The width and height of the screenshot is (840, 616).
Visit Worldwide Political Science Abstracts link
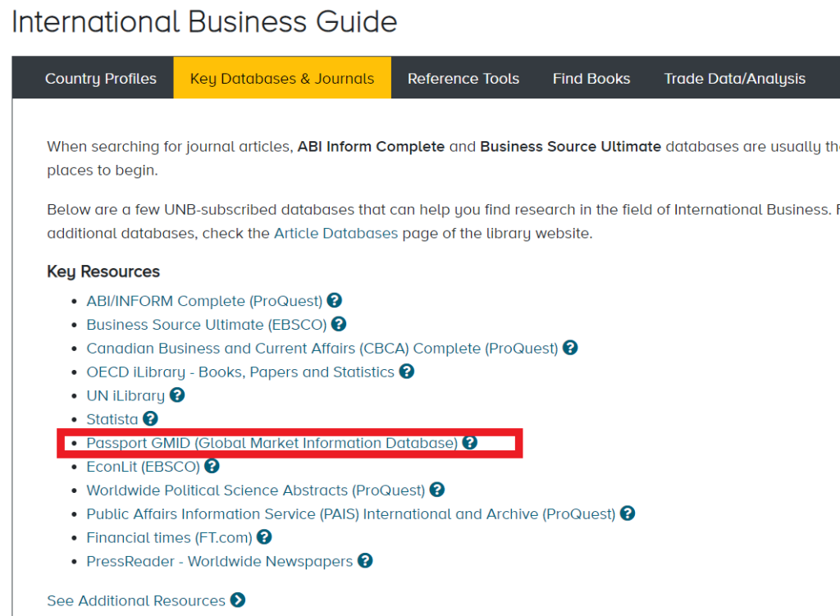tap(255, 491)
